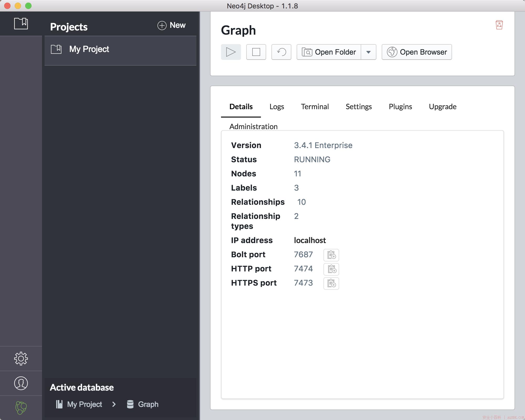Viewport: 525px width, 420px height.
Task: Click the globe icon on Open Browser
Action: [392, 52]
